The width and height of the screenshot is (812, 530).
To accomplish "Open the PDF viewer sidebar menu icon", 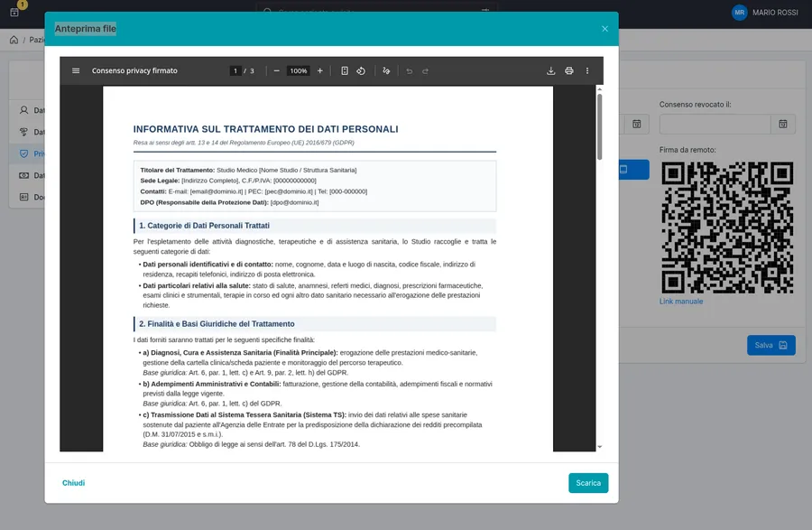I will (x=76, y=71).
